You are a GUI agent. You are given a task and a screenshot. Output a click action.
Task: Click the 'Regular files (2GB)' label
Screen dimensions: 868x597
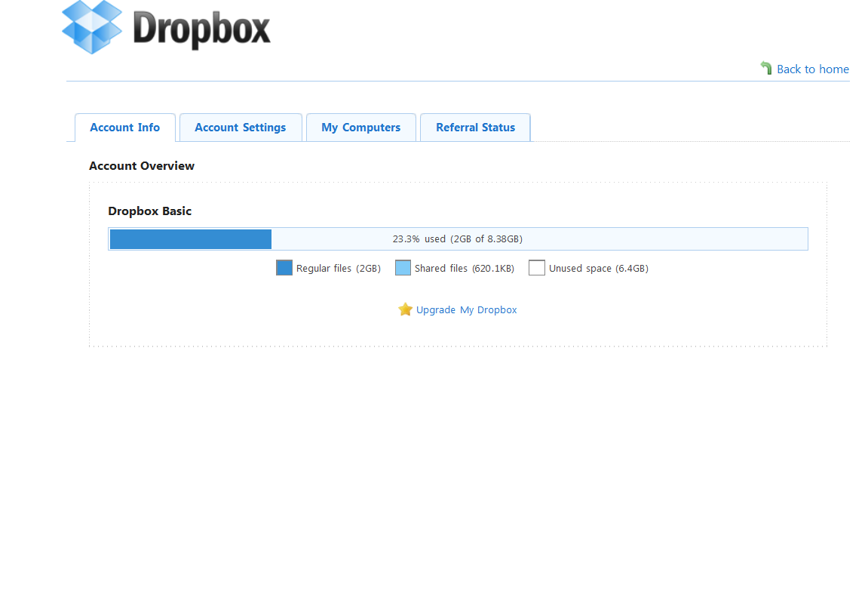[x=339, y=269]
